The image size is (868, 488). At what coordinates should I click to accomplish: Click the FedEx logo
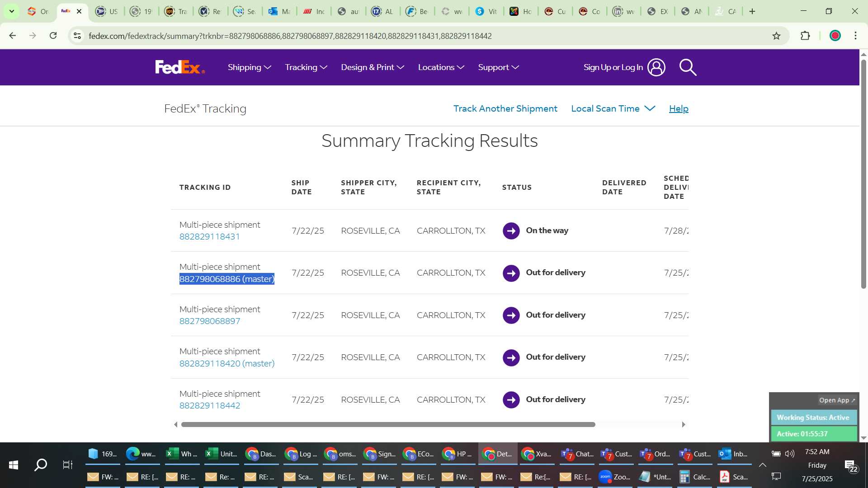tap(180, 67)
